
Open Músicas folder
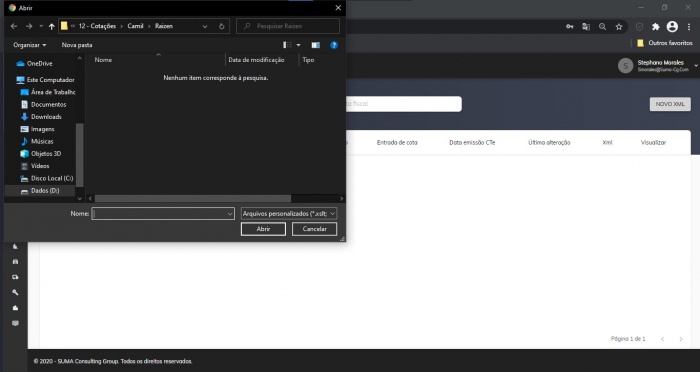37,141
